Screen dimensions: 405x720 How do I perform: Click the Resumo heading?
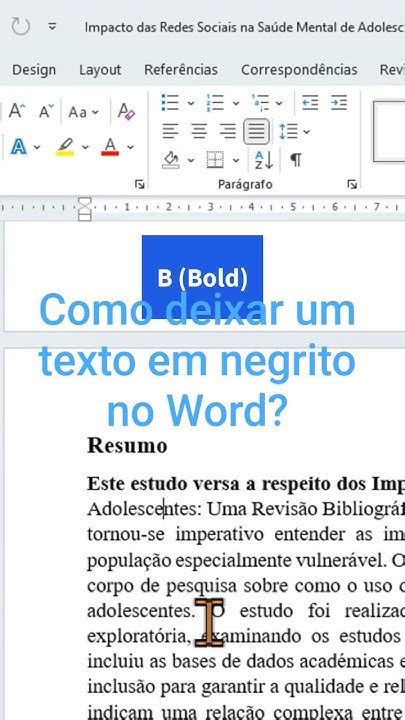click(127, 445)
